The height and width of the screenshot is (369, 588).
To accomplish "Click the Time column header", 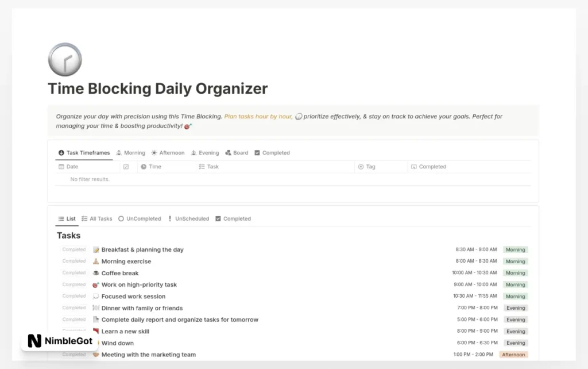I will pyautogui.click(x=151, y=167).
